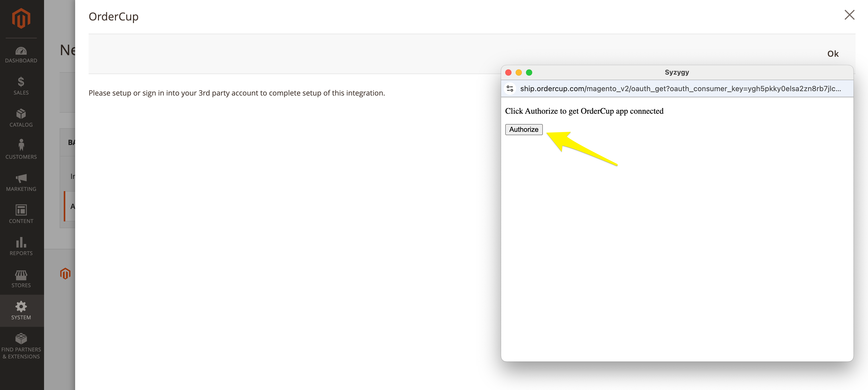Click the Authorize button
The image size is (868, 390).
point(524,129)
